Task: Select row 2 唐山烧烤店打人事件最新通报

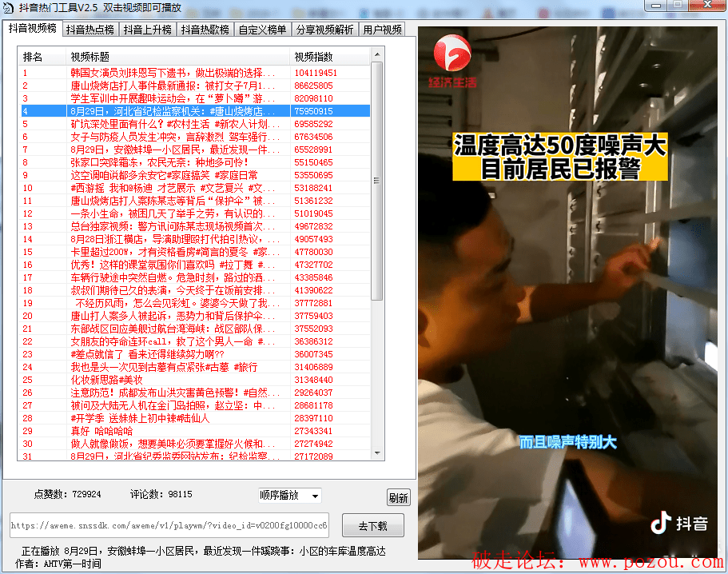Action: click(x=196, y=86)
